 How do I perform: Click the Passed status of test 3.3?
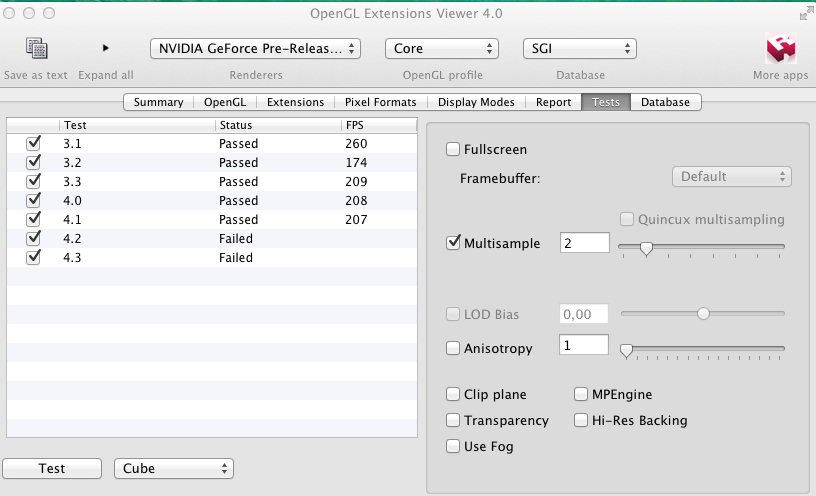(238, 182)
